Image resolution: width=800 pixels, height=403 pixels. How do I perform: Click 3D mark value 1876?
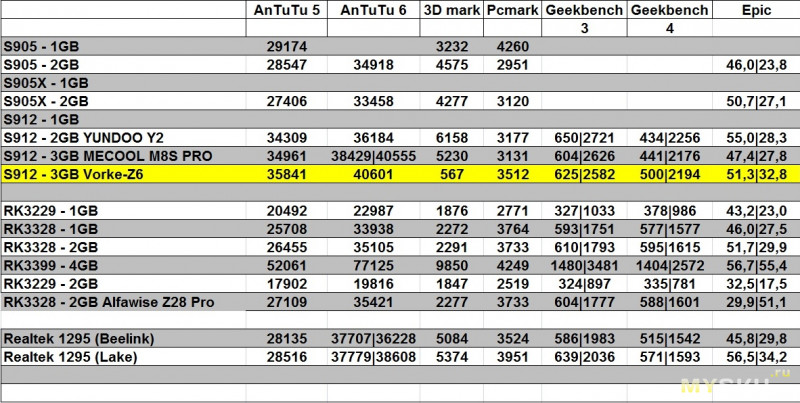[452, 211]
